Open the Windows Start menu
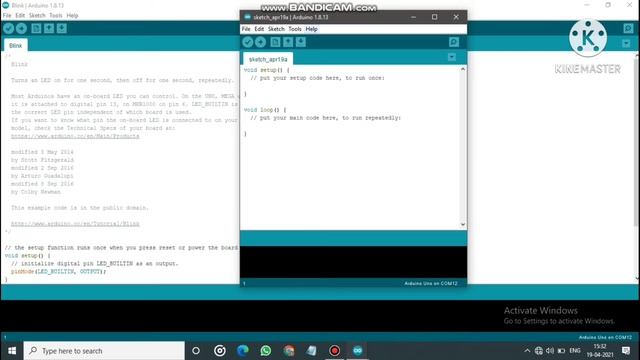This screenshot has height=360, width=640. (x=12, y=351)
